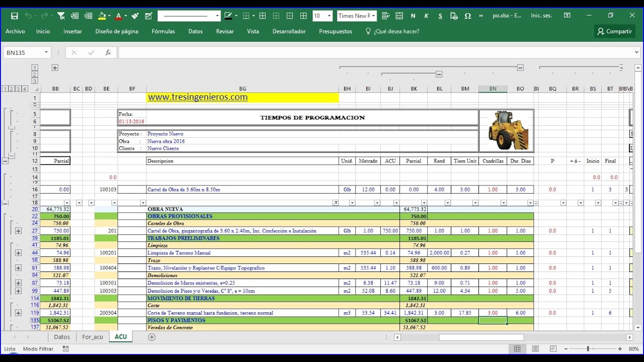Click the clear filter funnel icon

(61, 16)
